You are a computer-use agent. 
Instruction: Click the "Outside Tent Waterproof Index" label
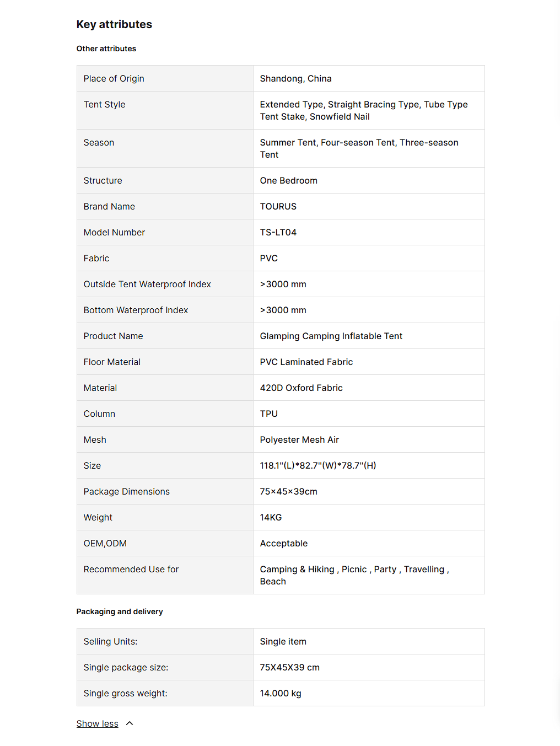point(147,284)
